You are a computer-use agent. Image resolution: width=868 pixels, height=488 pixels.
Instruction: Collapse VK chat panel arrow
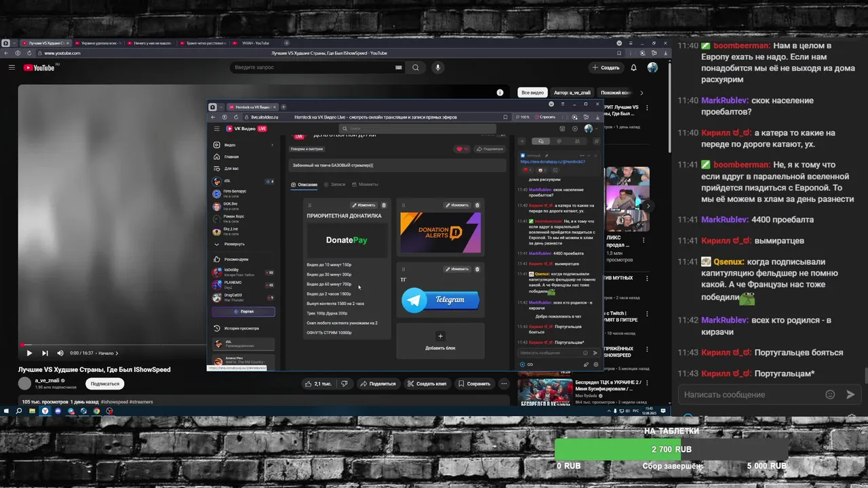click(522, 141)
